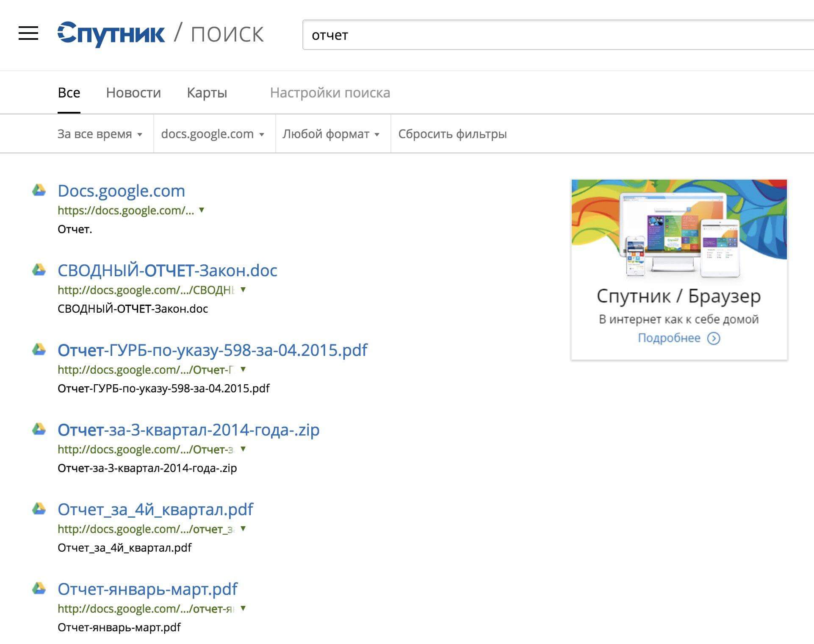Open the docs.google.com site filter dropdown
This screenshot has width=814, height=644.
coord(213,134)
